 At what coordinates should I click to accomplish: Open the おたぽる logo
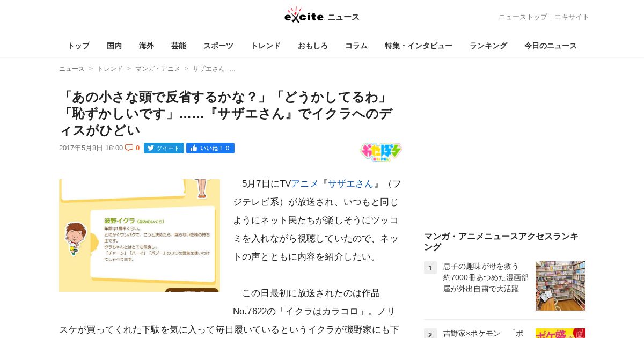[381, 152]
